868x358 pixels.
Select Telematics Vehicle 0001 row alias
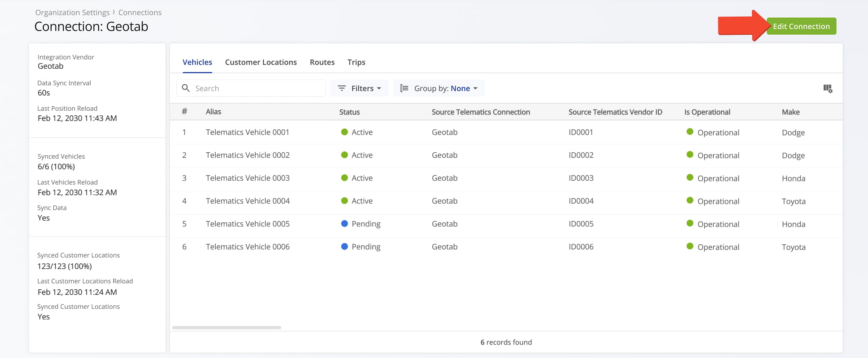(248, 132)
